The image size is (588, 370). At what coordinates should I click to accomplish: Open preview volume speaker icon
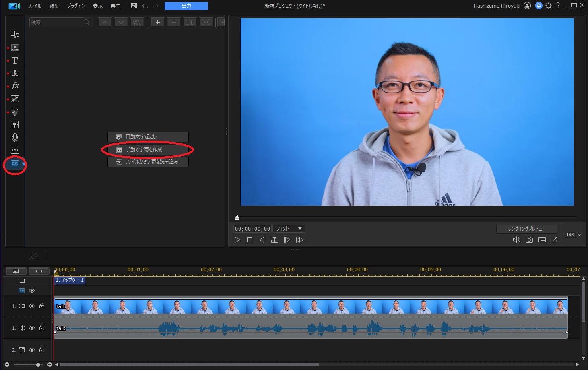516,240
